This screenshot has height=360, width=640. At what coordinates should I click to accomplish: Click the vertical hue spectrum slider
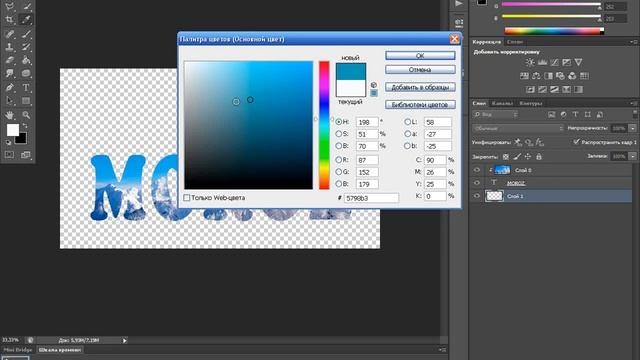pyautogui.click(x=324, y=125)
